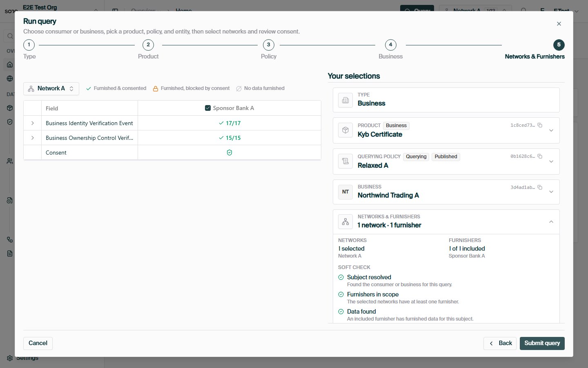Click Submit query
This screenshot has height=368, width=588.
[x=542, y=343]
